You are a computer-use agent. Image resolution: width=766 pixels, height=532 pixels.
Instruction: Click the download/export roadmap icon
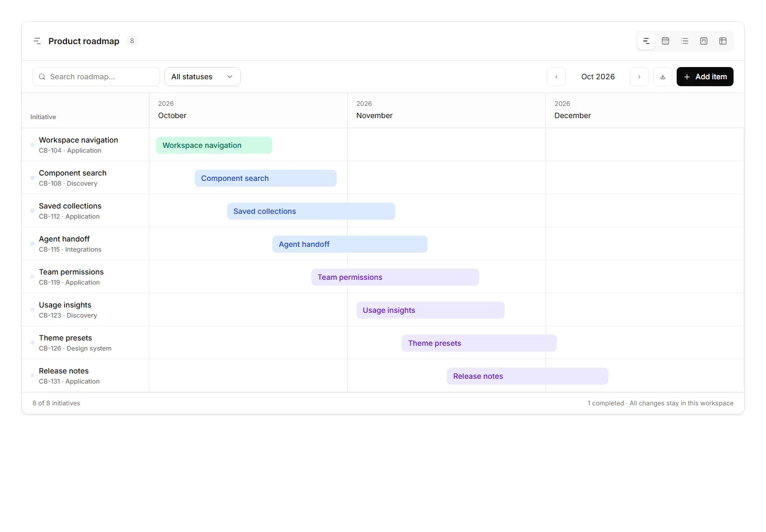pos(663,77)
